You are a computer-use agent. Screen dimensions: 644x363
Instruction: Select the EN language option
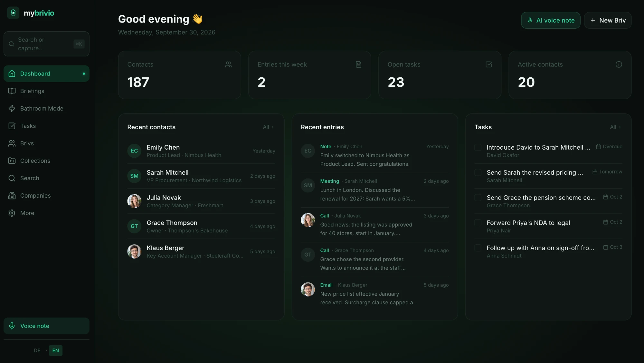tap(56, 350)
